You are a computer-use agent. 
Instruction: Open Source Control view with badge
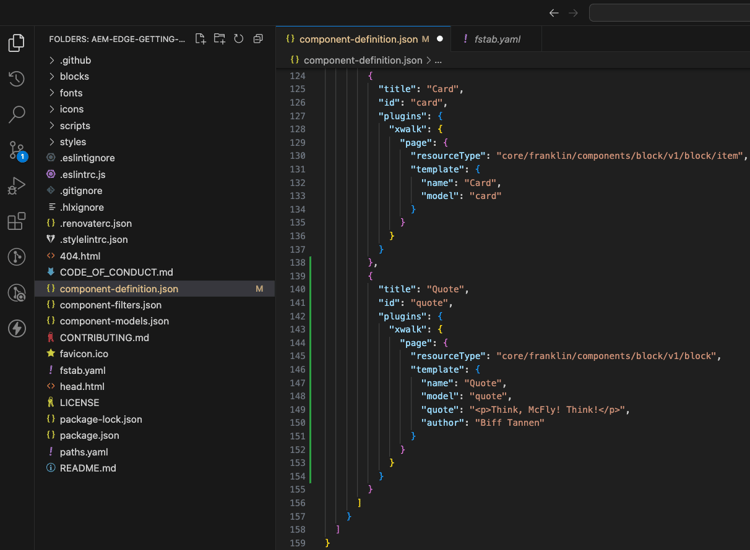click(x=17, y=150)
